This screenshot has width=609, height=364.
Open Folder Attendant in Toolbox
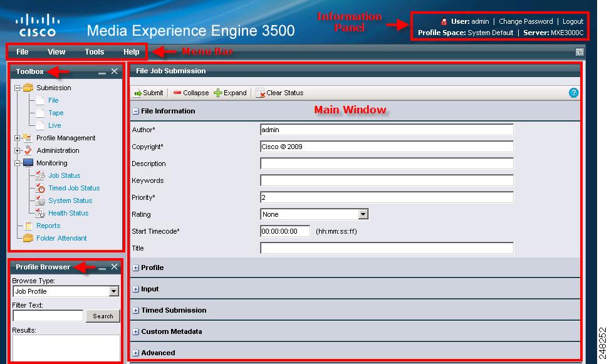pyautogui.click(x=61, y=238)
